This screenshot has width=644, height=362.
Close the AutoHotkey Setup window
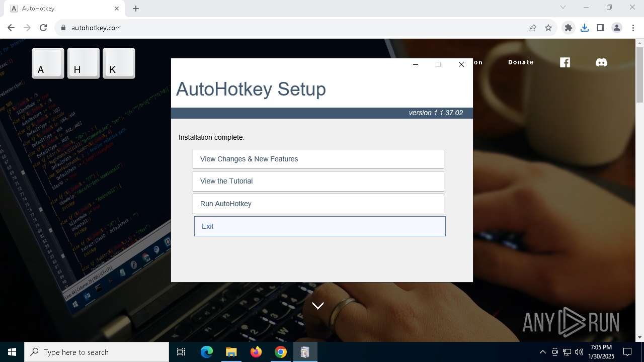(x=461, y=64)
